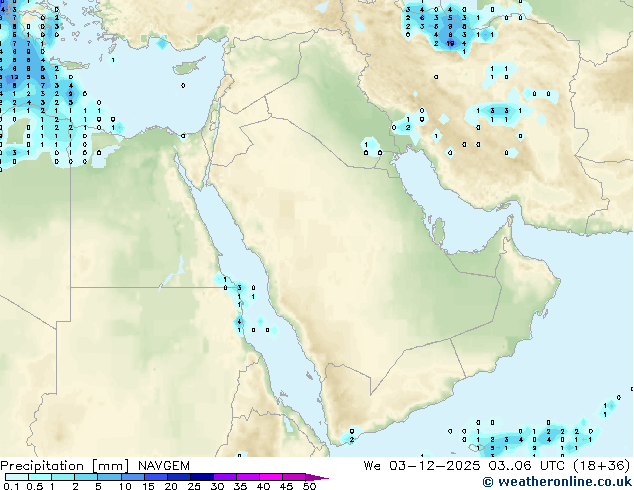Click the '15' legend scale label
Screen dimensions: 634x490
pos(148,486)
